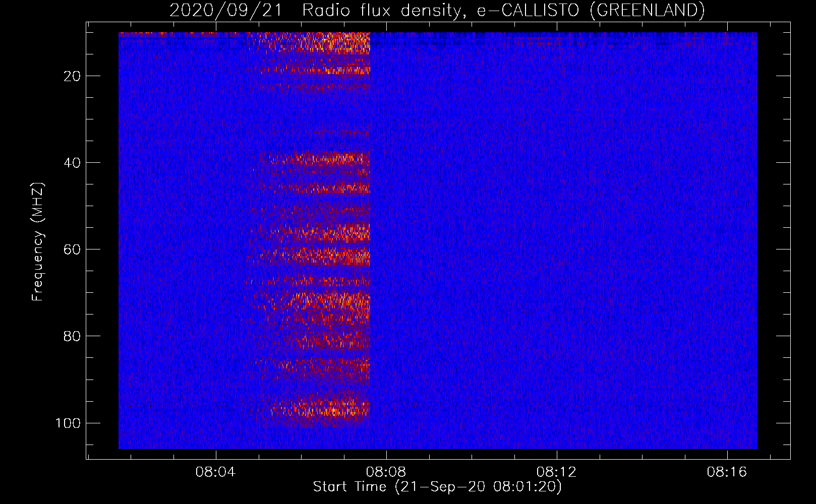Click the 20 MHz frequency tick label
Screen dimensions: 816x504
[x=72, y=76]
